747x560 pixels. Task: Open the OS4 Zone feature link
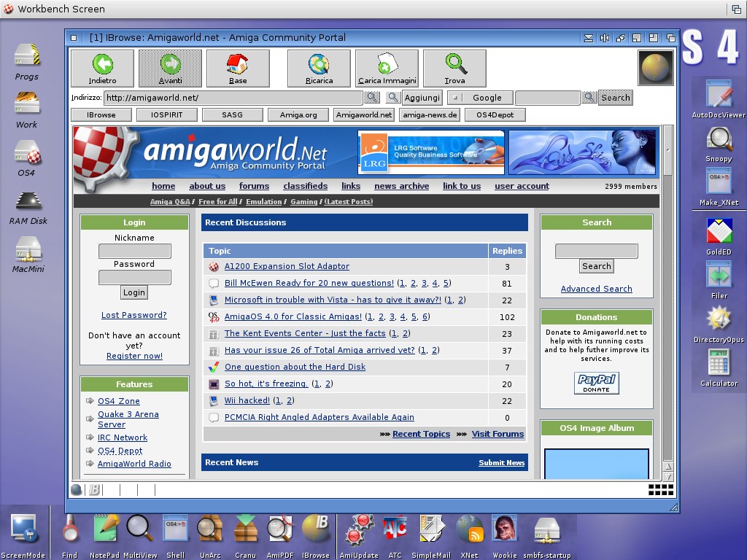click(x=119, y=402)
